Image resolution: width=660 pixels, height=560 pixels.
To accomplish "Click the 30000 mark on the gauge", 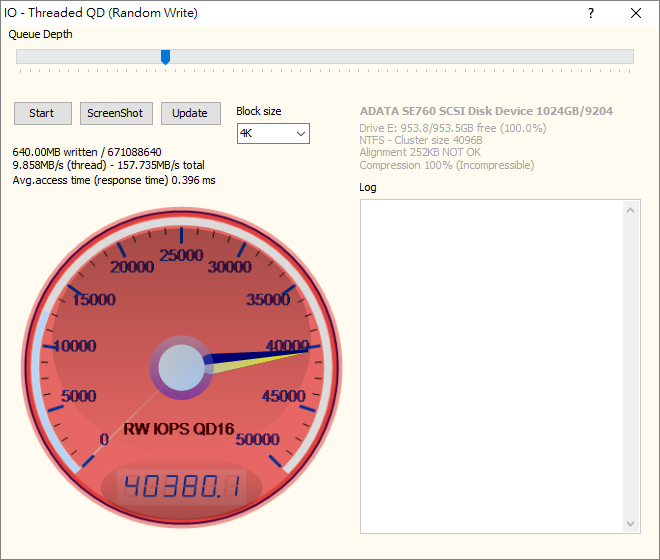I will click(x=229, y=267).
